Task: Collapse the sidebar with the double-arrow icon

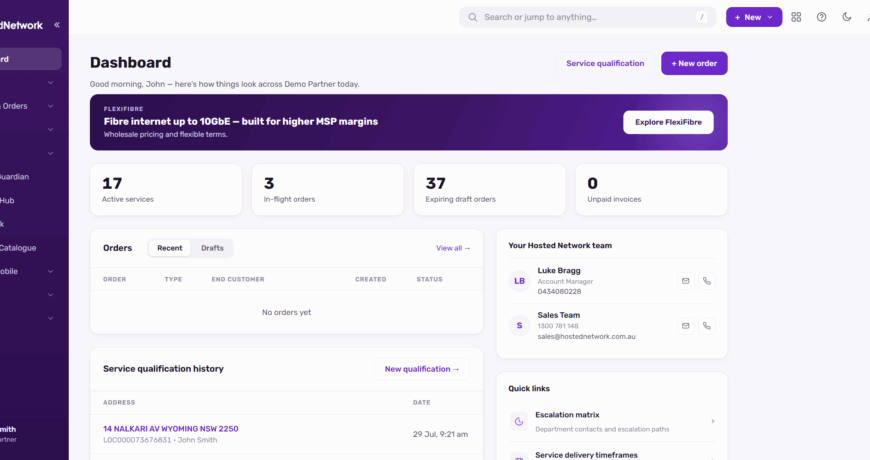Action: tap(57, 25)
